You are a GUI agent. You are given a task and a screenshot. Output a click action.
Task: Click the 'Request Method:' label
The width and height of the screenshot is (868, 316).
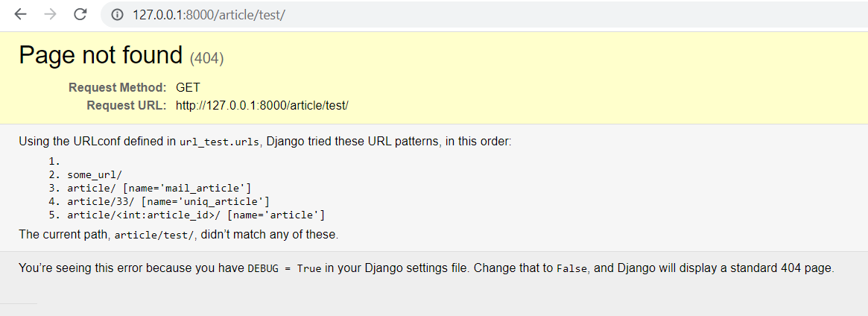[x=118, y=87]
